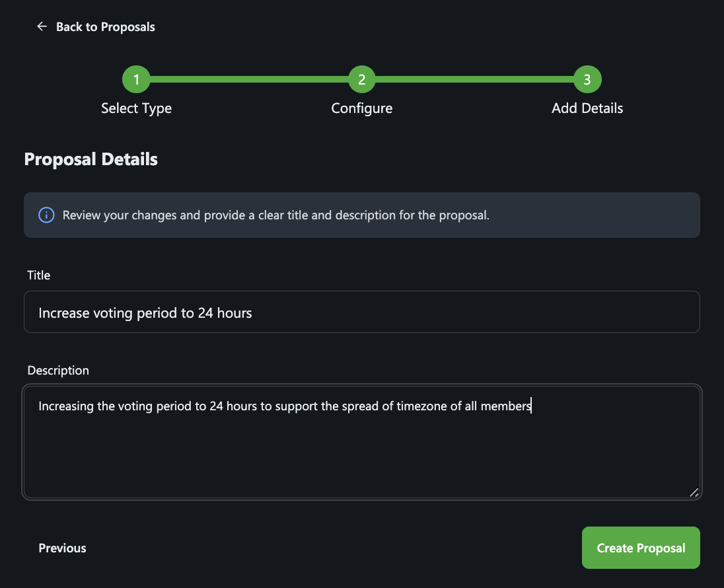Focus the Title input field
This screenshot has height=588, width=724.
tap(362, 312)
